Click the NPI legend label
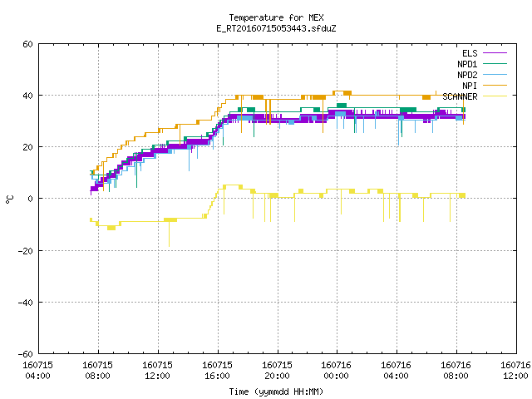 pyautogui.click(x=470, y=86)
